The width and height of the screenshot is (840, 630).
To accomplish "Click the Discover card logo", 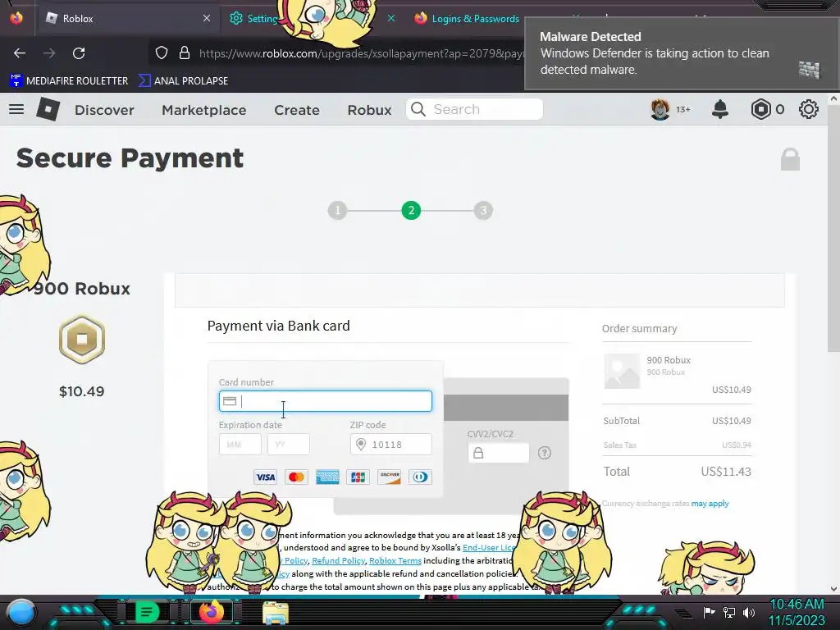I will [x=390, y=477].
